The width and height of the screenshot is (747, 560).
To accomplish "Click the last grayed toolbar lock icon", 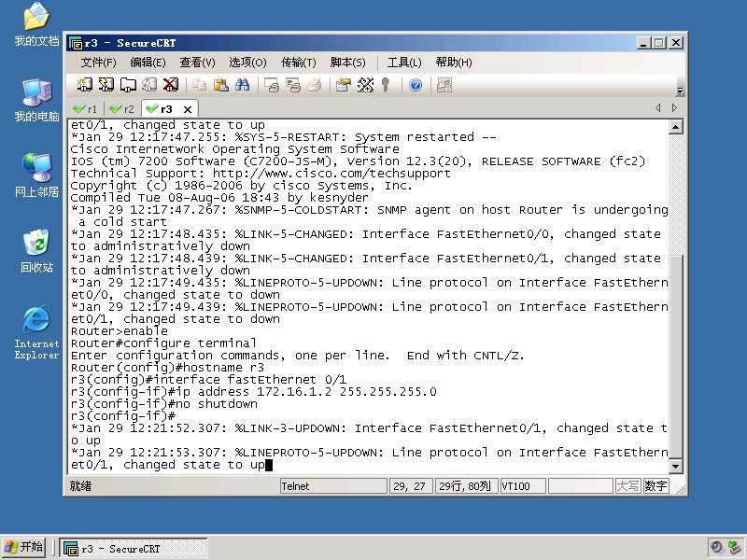I will pos(444,85).
